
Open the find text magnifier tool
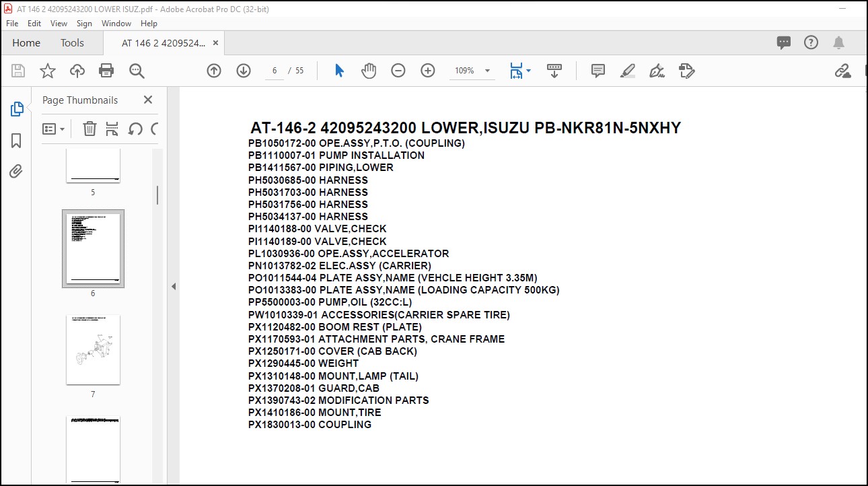pyautogui.click(x=137, y=71)
